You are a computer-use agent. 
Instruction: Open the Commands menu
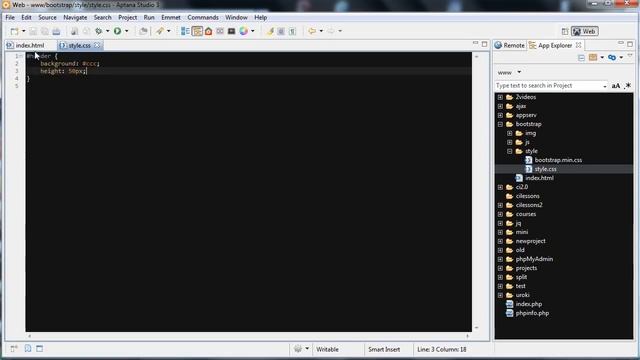(x=203, y=18)
